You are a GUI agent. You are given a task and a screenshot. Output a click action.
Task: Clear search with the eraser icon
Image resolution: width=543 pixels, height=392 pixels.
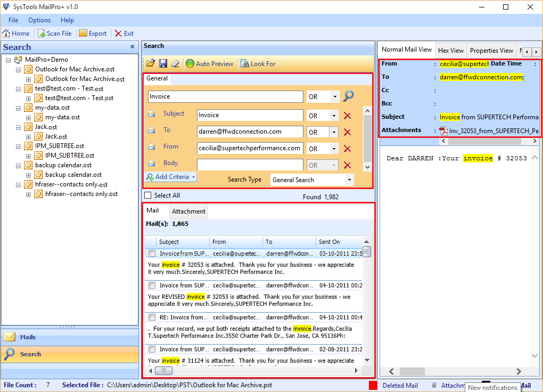point(175,63)
